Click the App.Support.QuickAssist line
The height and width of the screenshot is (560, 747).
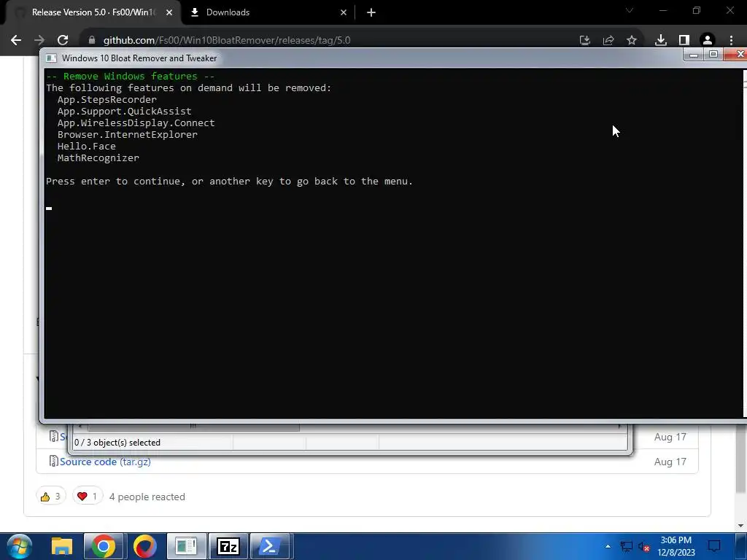[x=124, y=112]
